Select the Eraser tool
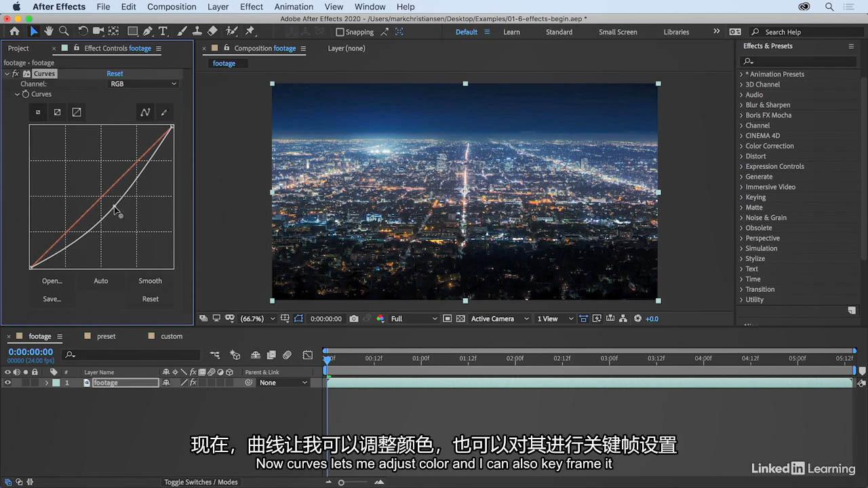The image size is (868, 488). pyautogui.click(x=212, y=31)
